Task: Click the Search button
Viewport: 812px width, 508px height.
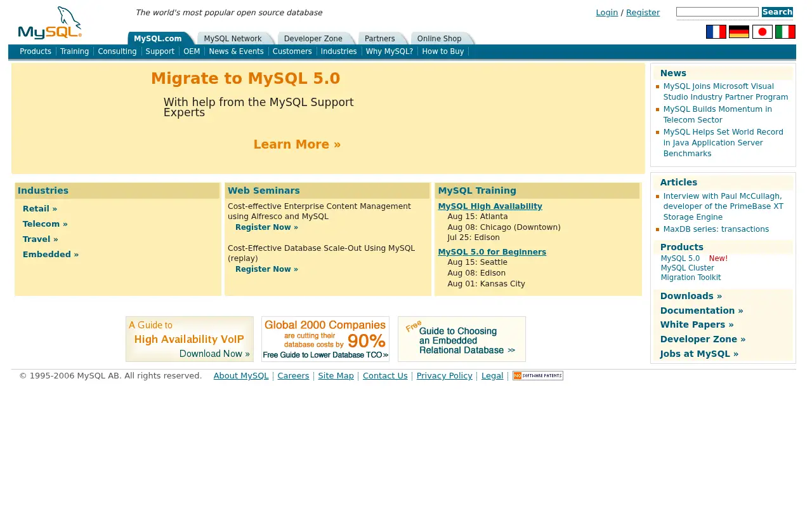Action: (x=777, y=12)
